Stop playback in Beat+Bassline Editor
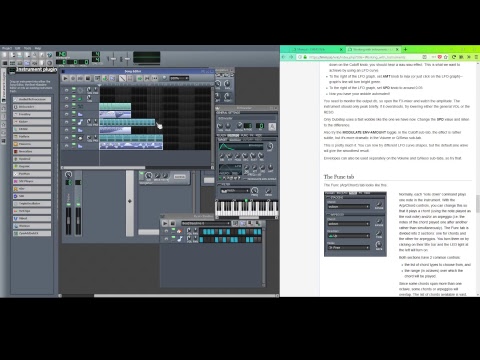This screenshot has width=480, height=360. (x=173, y=223)
